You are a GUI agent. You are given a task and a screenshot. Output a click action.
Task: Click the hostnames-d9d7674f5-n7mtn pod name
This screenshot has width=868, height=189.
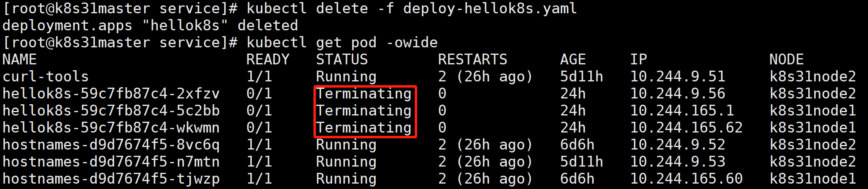pos(111,162)
